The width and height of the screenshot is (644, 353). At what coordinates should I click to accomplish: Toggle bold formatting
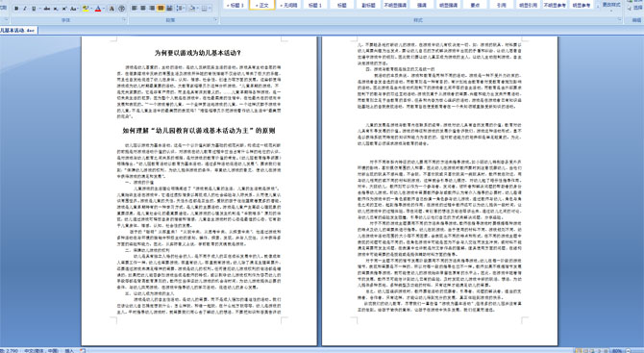click(16, 9)
